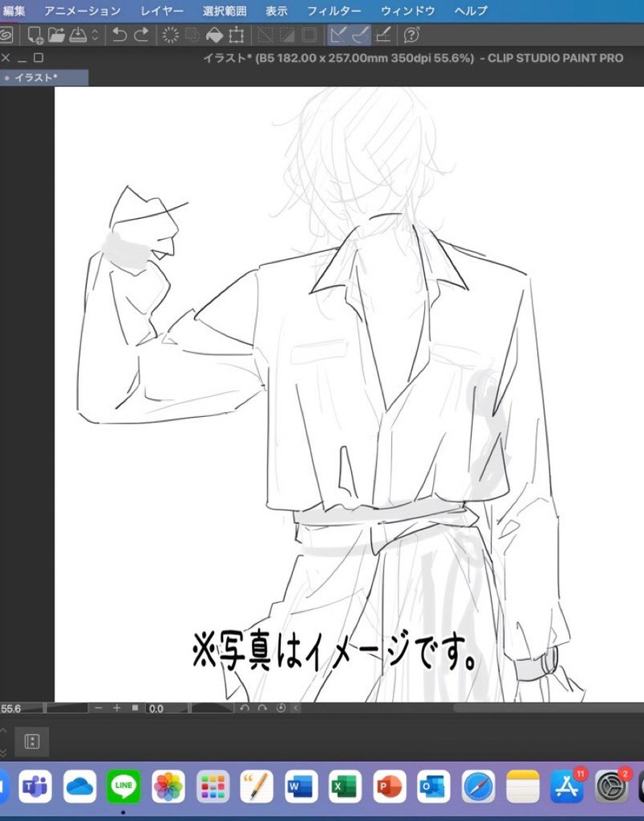This screenshot has height=821, width=644.
Task: Open the レイヤー menu
Action: [162, 10]
